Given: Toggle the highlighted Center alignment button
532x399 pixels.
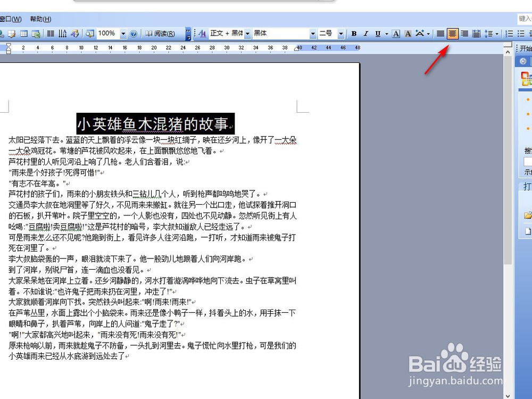Looking at the screenshot, I should coord(452,34).
